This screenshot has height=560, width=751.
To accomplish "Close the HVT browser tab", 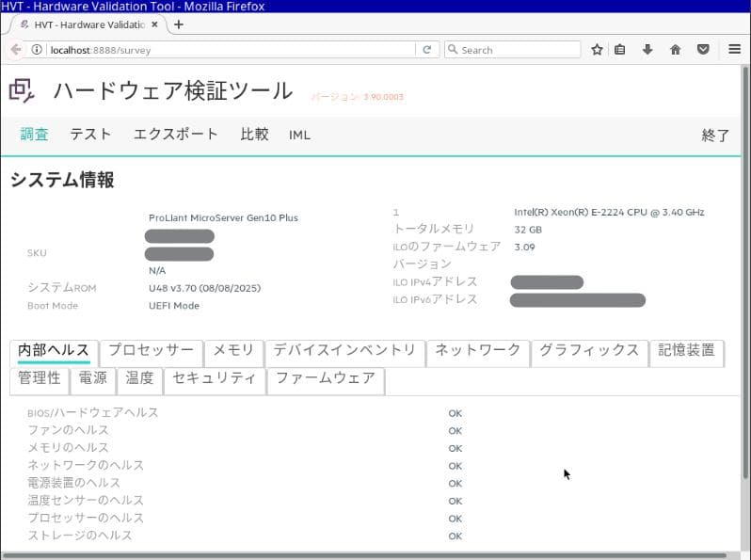I will pos(154,24).
